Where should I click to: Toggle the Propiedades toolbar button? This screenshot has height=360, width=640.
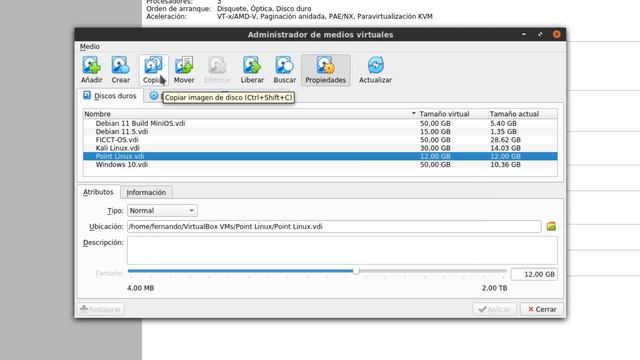click(x=326, y=70)
